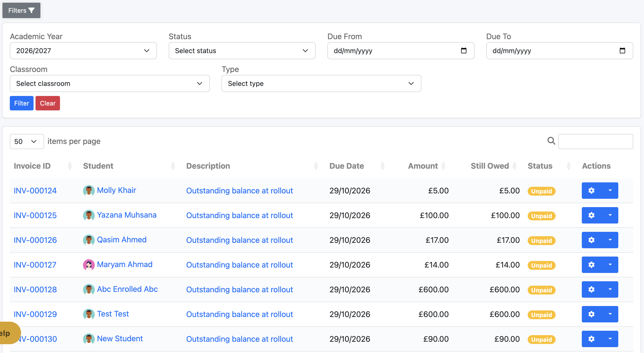Open the Select type dropdown

(321, 83)
